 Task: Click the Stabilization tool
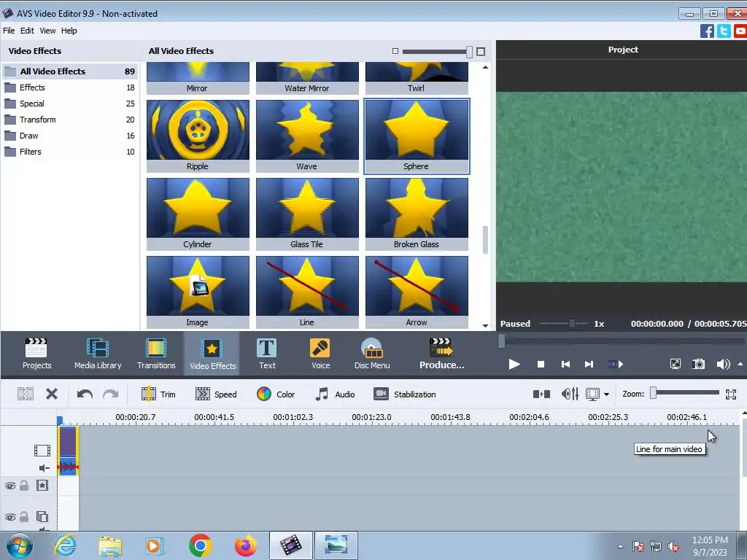[x=405, y=394]
